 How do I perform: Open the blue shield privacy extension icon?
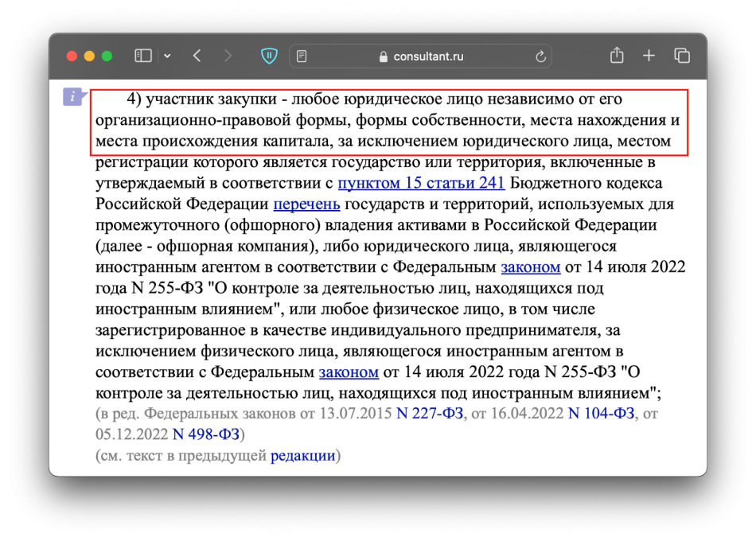point(269,56)
